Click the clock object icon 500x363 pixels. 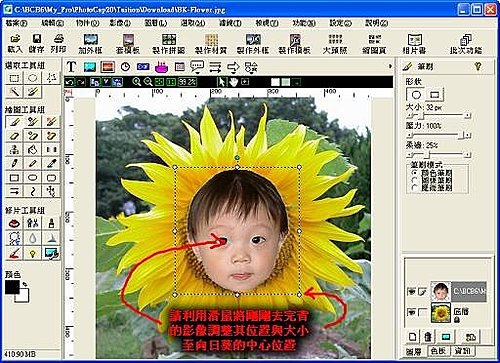(125, 67)
